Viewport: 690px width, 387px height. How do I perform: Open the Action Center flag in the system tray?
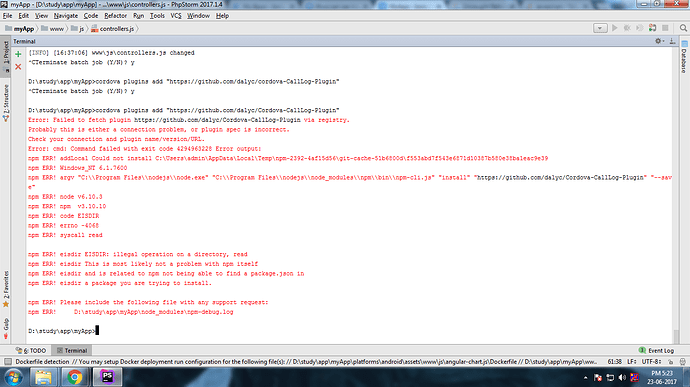598,378
